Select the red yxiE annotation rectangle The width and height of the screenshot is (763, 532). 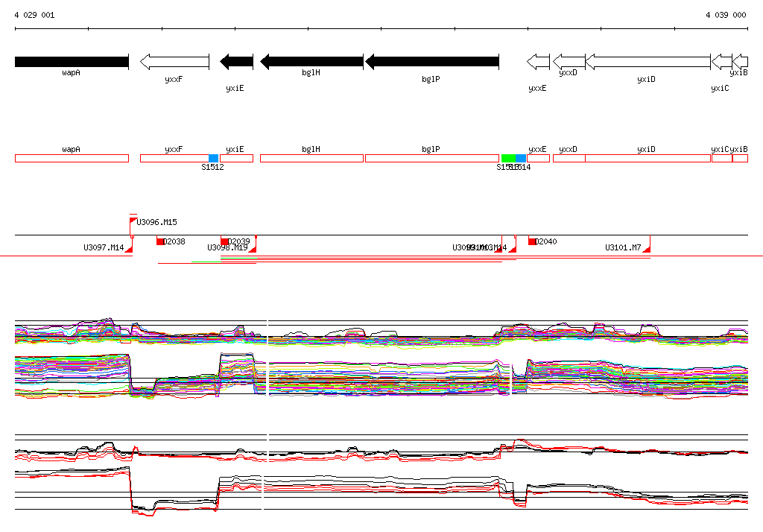(x=236, y=158)
